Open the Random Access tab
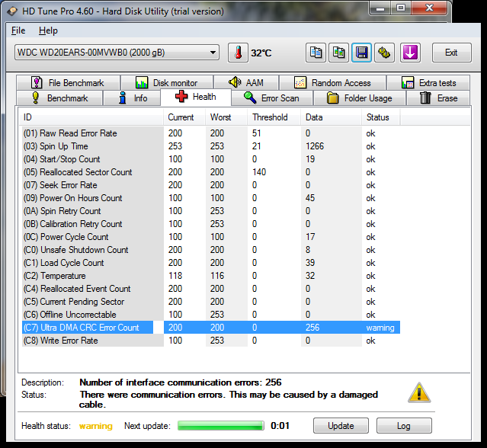487x448 pixels. pos(332,83)
